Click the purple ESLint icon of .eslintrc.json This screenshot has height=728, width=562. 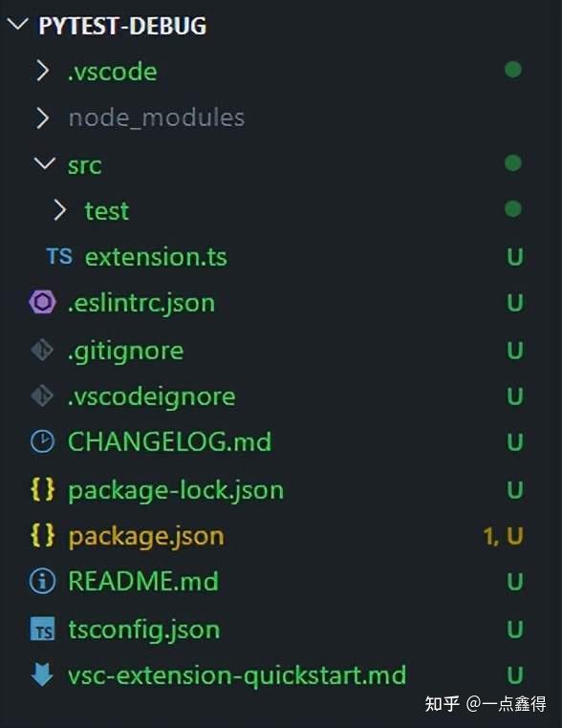pos(42,303)
